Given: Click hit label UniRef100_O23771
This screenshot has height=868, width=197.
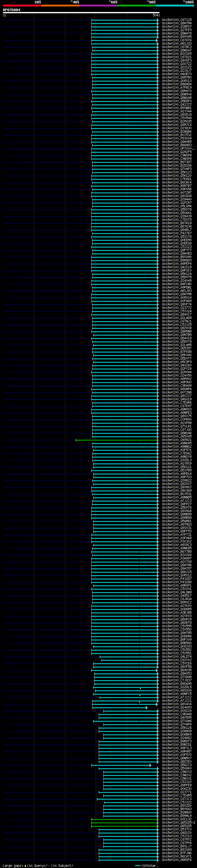Looking at the screenshot, I should pyautogui.click(x=177, y=792).
